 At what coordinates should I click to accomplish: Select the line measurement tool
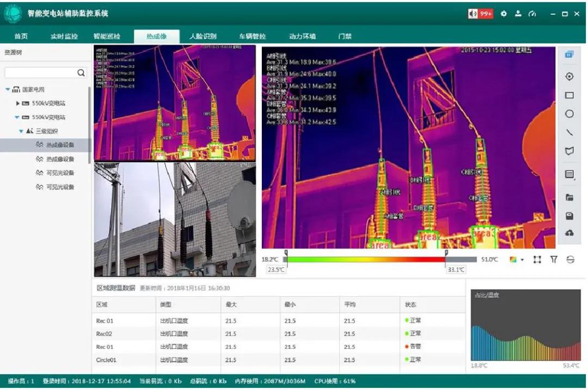point(569,132)
